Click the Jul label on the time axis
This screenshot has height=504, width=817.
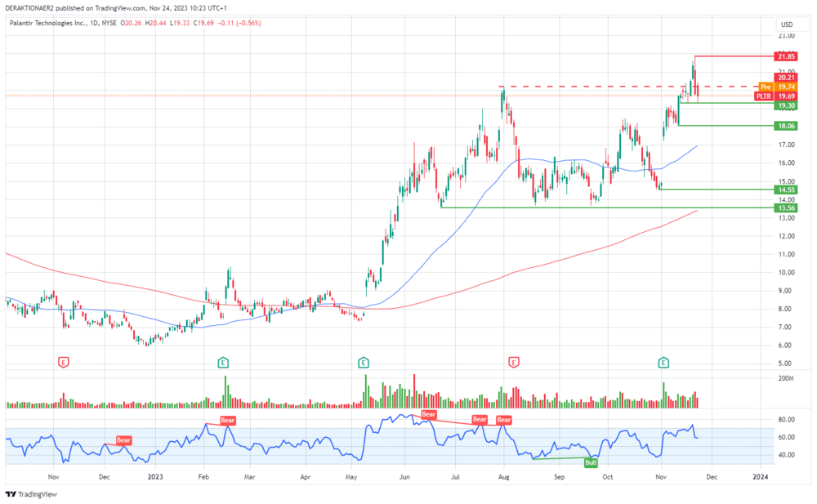[455, 476]
